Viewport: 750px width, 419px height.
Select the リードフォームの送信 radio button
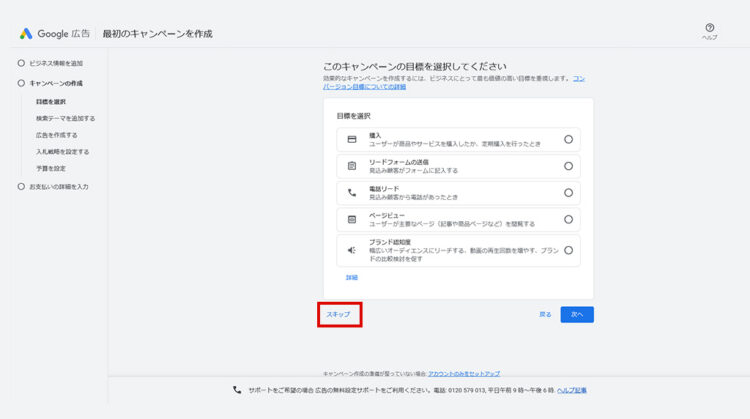click(568, 166)
